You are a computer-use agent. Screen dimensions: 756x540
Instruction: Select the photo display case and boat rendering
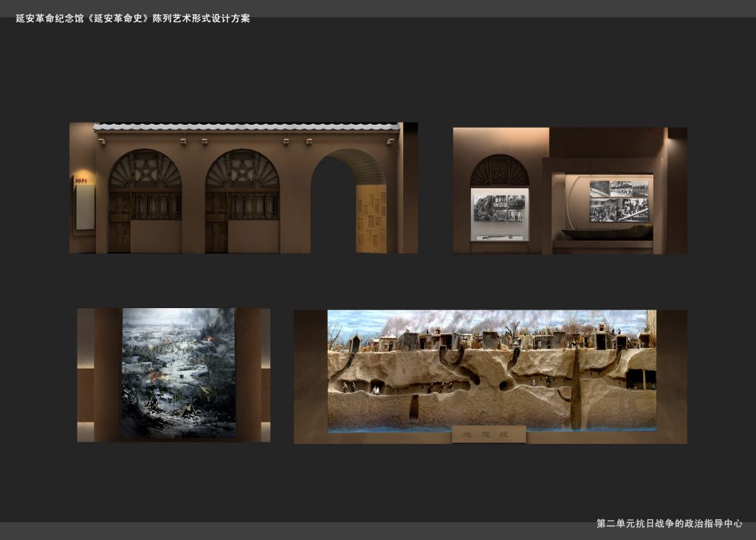click(x=570, y=191)
